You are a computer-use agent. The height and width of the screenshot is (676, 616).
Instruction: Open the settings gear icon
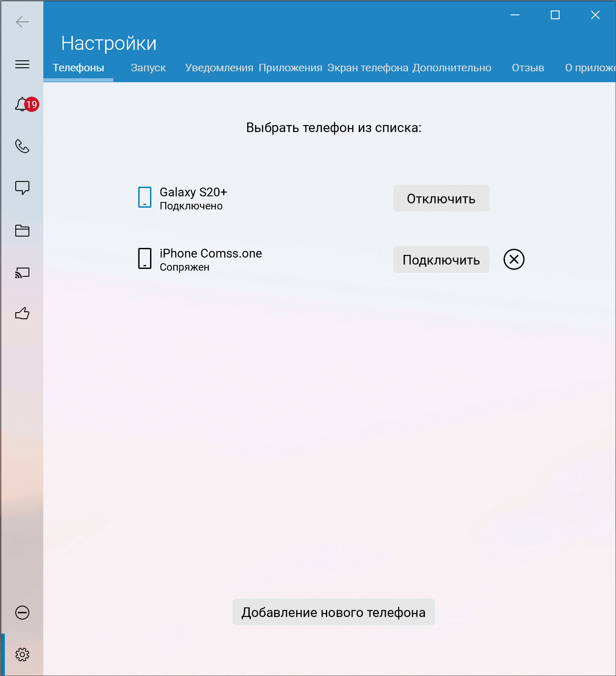point(22,655)
